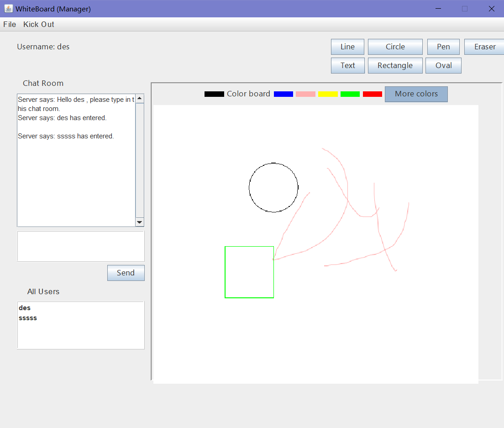Click 'Server says: des has entered.' chat line
The image size is (504, 428).
click(x=62, y=118)
